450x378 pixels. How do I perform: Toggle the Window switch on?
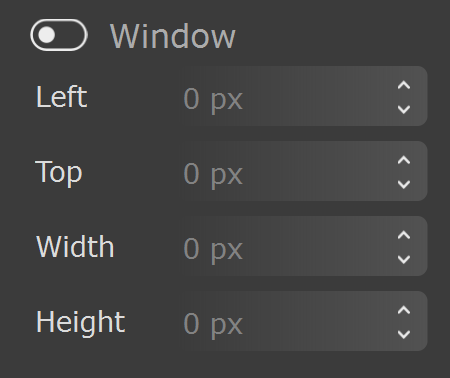click(59, 35)
